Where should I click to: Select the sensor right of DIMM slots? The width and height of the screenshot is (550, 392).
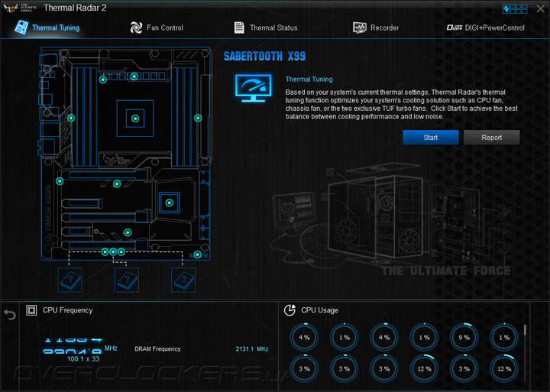tap(198, 118)
